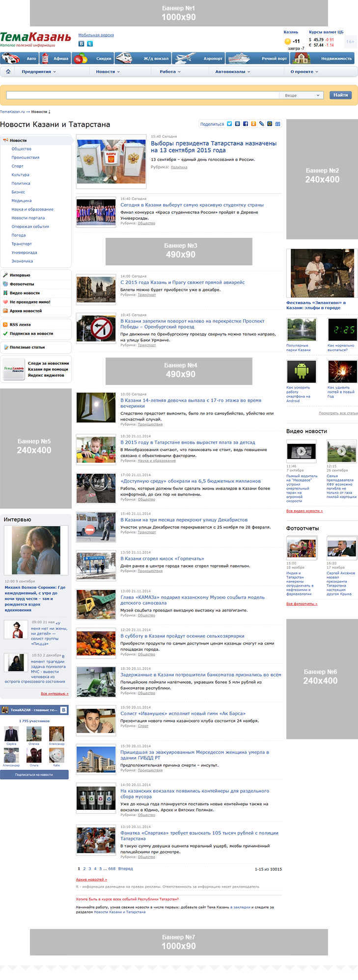
Task: Select Происшествия in the news sidebar
Action: point(26,157)
